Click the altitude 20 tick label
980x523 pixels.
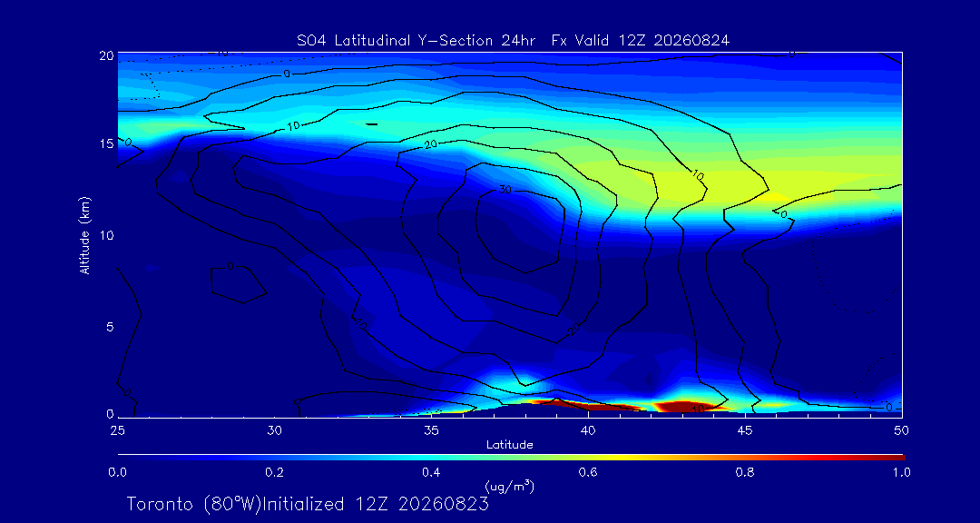click(106, 54)
